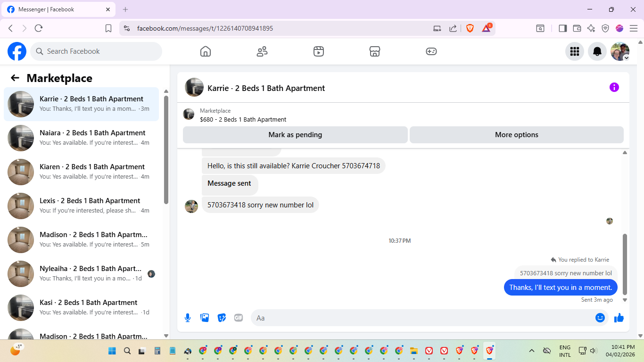This screenshot has height=362, width=644.
Task: Open the taskbar clock and date
Action: tap(620, 351)
